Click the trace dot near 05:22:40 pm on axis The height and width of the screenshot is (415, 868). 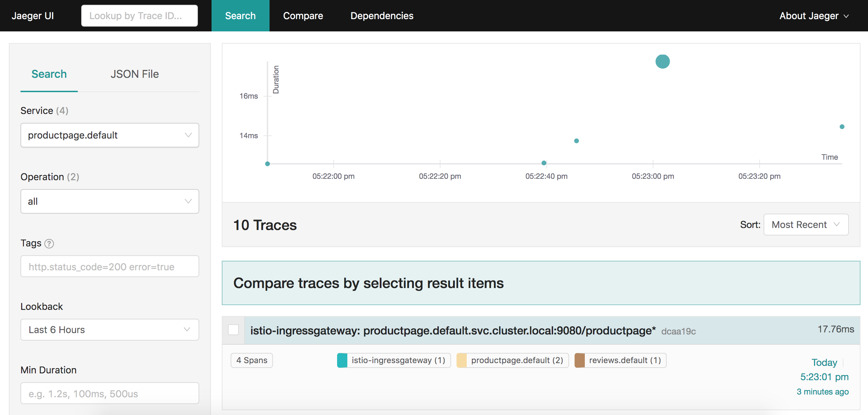(x=544, y=163)
